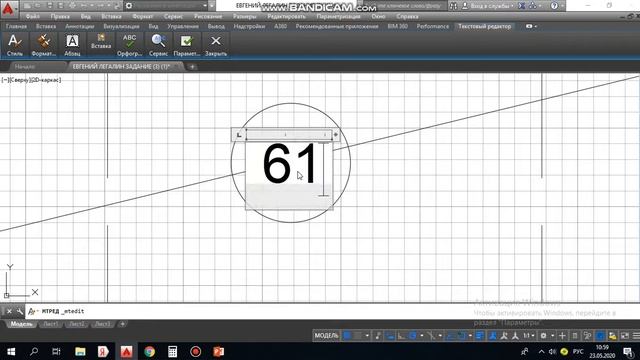Open the Рисование menu

tap(208, 16)
